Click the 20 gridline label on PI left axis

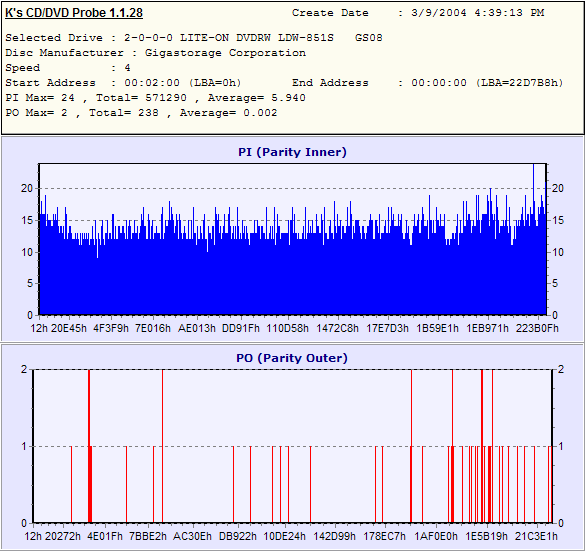point(27,188)
